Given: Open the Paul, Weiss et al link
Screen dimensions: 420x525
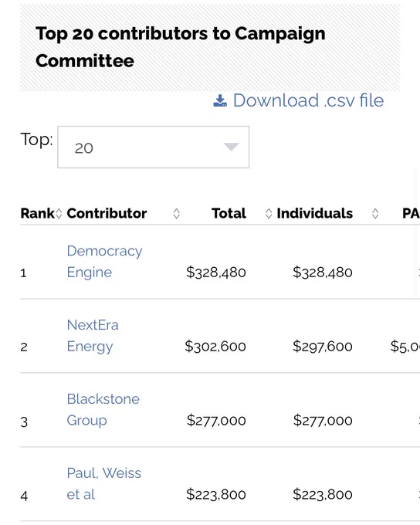Looking at the screenshot, I should click(103, 484).
